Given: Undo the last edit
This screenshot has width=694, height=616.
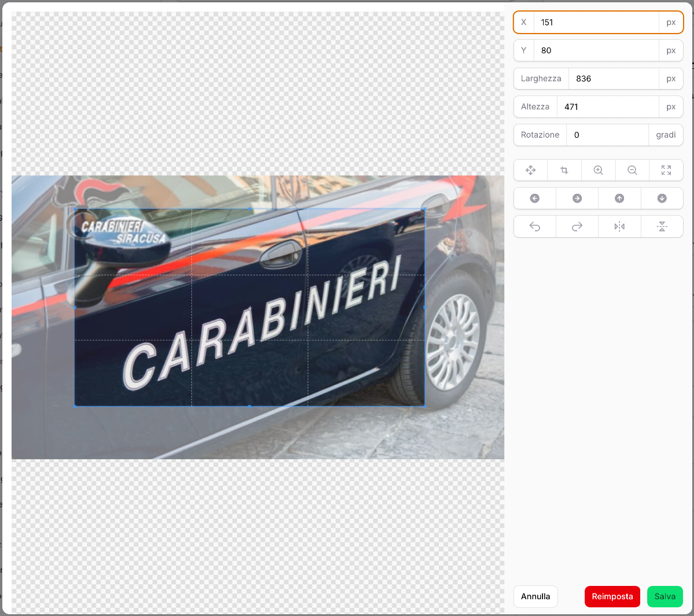Looking at the screenshot, I should coord(534,226).
